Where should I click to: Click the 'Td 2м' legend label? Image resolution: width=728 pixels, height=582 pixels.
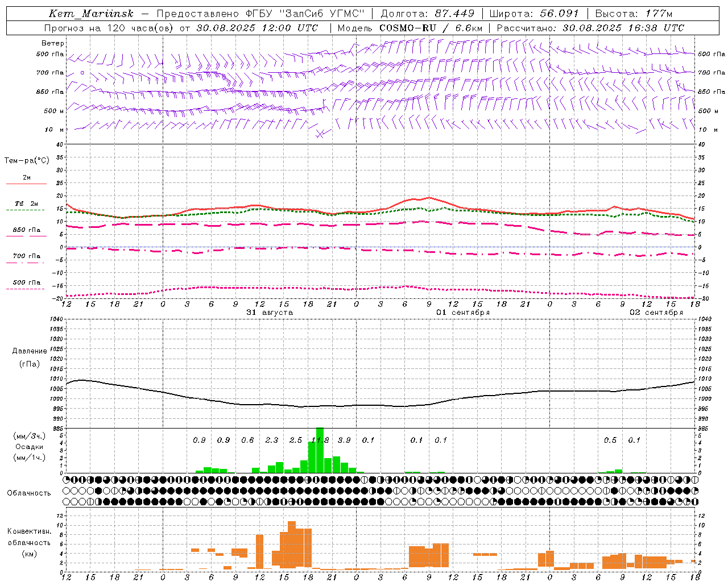pos(27,203)
